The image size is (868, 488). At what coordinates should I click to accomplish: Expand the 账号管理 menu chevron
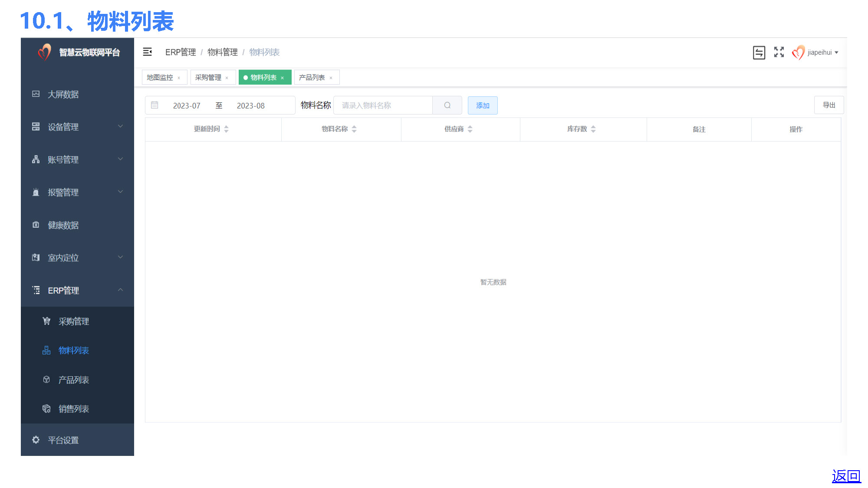tap(121, 159)
